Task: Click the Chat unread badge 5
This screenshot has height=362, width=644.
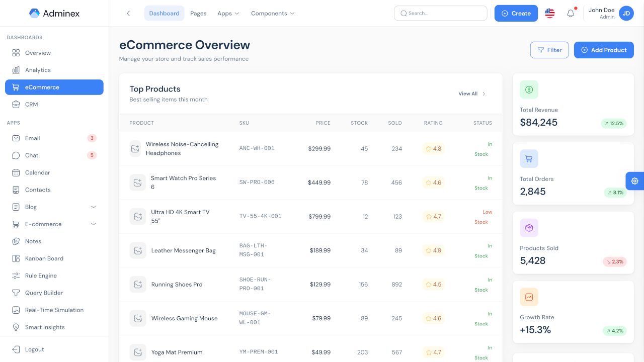Action: click(92, 155)
